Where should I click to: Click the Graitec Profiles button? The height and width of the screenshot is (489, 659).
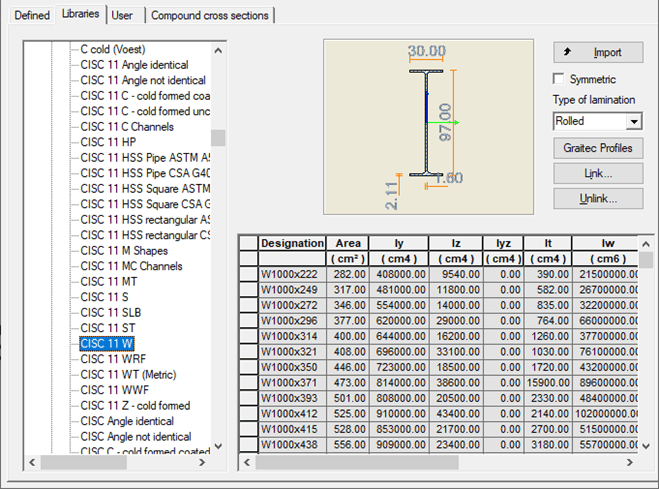597,148
